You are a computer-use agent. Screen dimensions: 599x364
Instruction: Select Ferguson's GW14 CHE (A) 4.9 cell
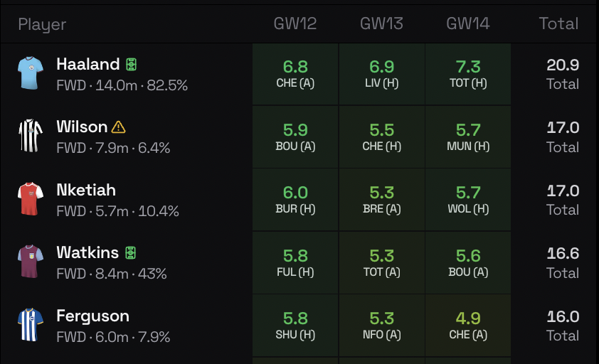468,326
